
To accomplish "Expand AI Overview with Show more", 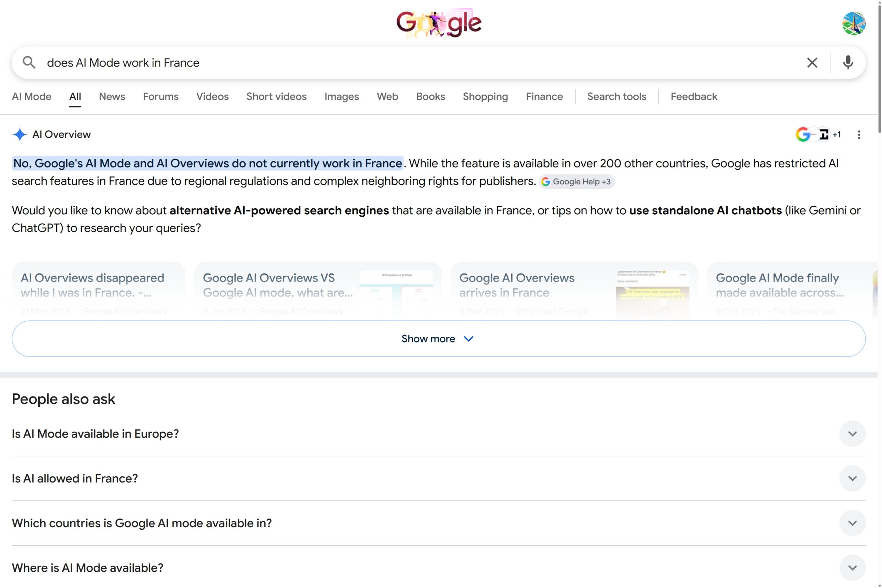I will 438,339.
